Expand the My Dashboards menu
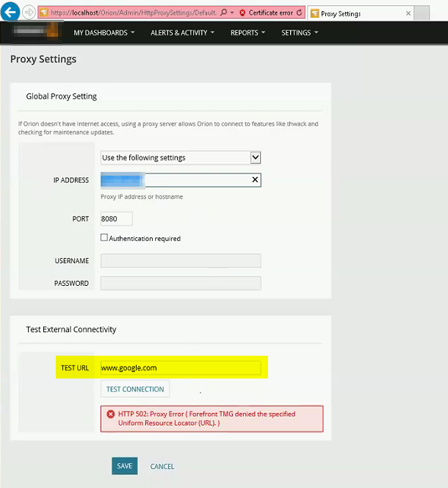Screen dimensions: 448x488 click(x=104, y=32)
